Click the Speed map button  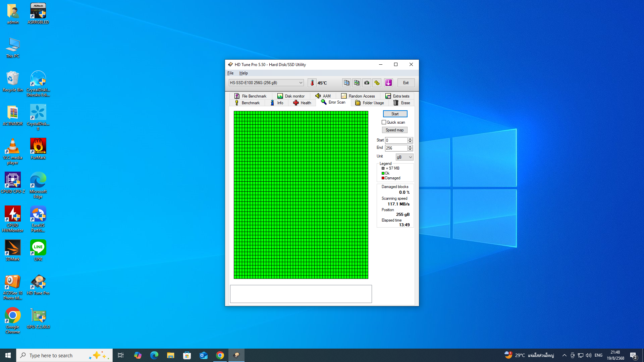click(x=394, y=130)
